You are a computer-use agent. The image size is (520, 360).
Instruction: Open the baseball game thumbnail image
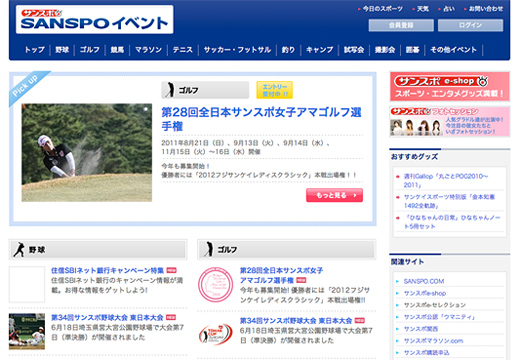pos(27,331)
